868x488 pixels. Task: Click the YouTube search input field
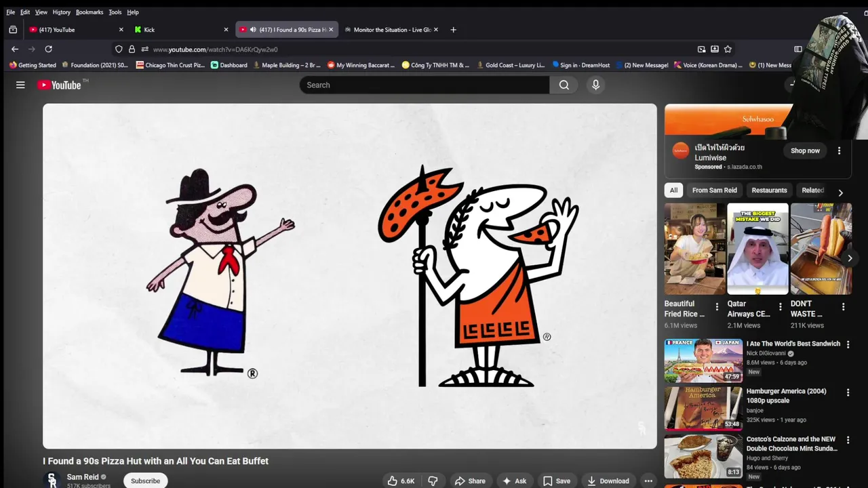[425, 85]
